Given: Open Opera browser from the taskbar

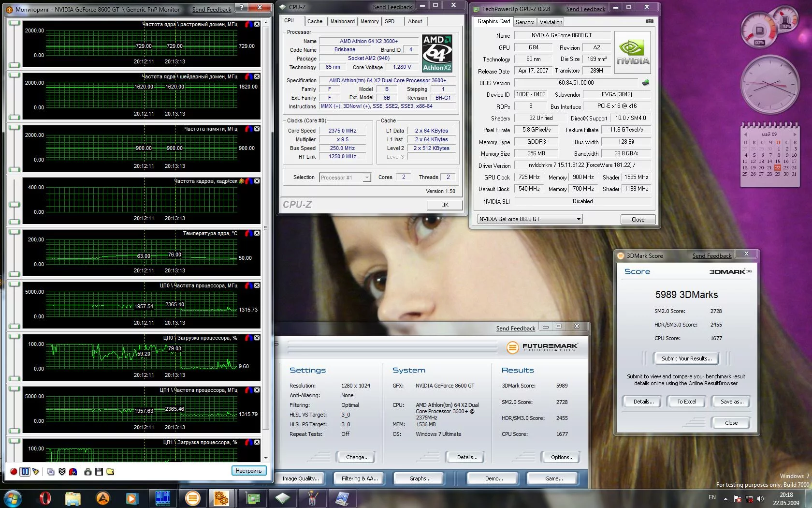Looking at the screenshot, I should (x=44, y=498).
